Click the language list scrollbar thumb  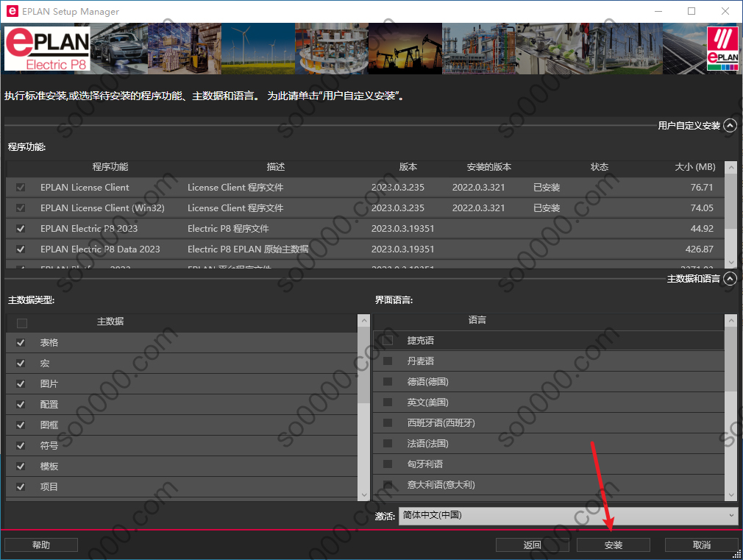coord(731,359)
